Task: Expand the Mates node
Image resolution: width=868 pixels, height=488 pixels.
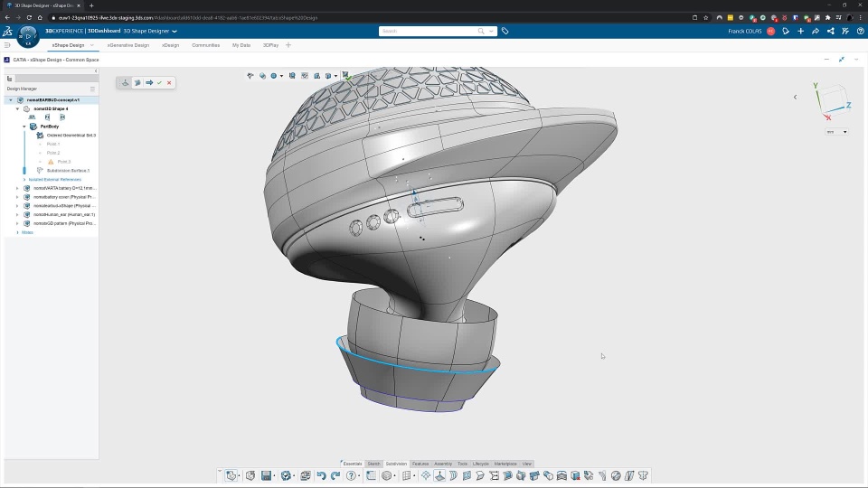Action: tap(17, 232)
